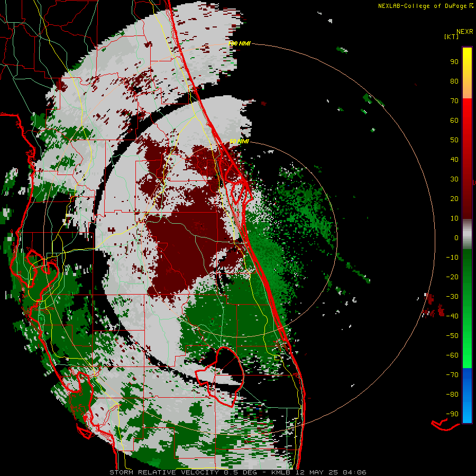The image size is (476, 476).
Task: Click the -20 knot scale label
Action: [452, 277]
